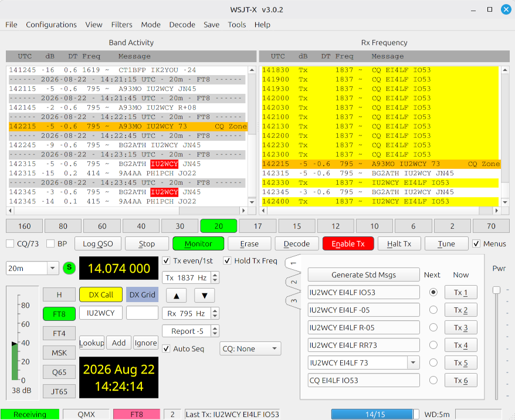The height and width of the screenshot is (420, 515).
Task: Click the green S split-mode indicator
Action: [x=69, y=268]
